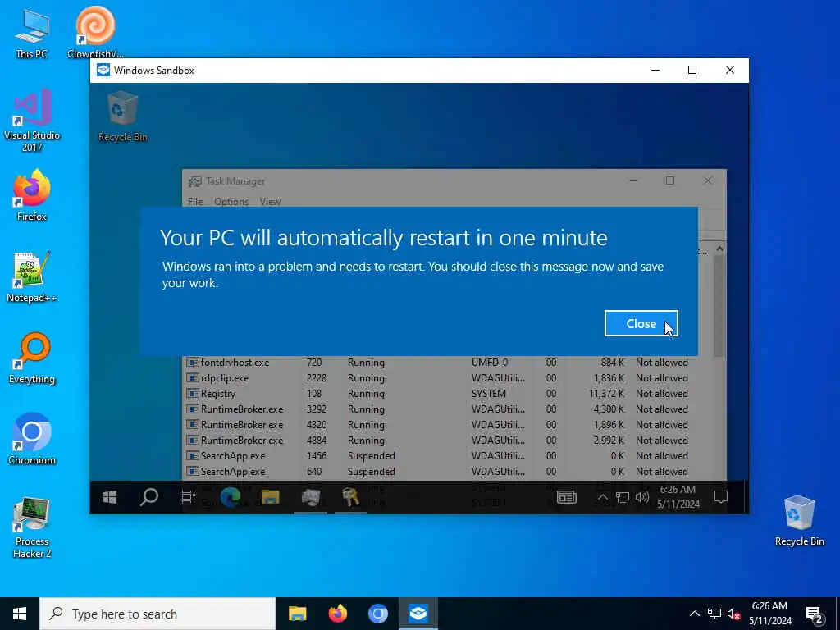Viewport: 840px width, 630px height.
Task: Click the Sandbox taskbar search icon
Action: pos(149,497)
